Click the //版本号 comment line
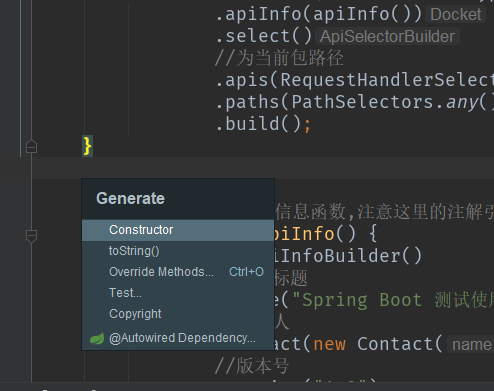 pos(252,366)
